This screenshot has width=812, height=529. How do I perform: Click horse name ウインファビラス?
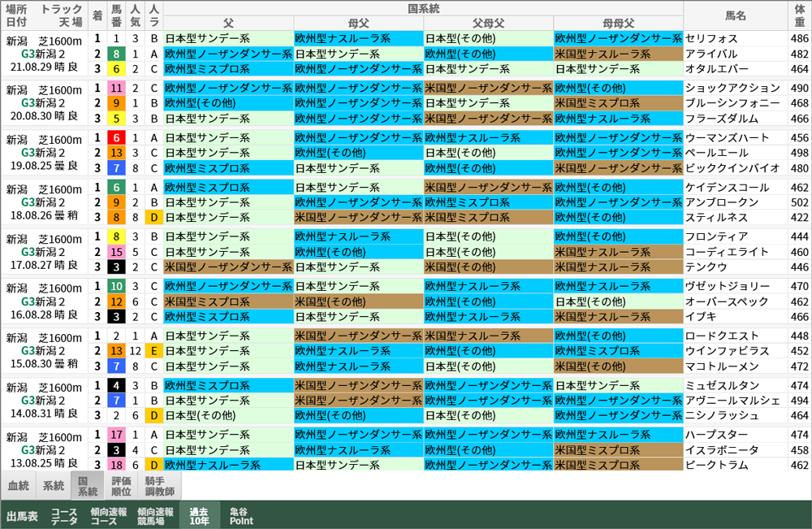coord(727,351)
